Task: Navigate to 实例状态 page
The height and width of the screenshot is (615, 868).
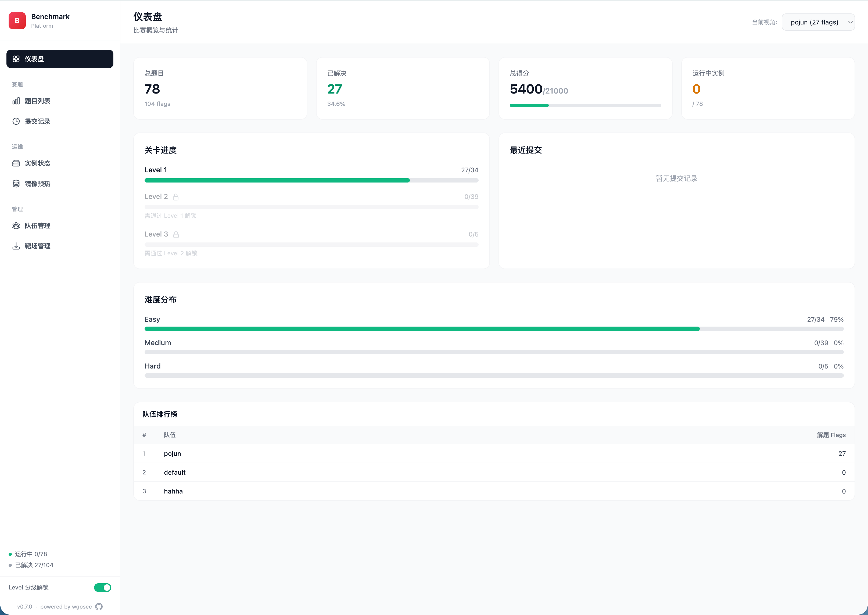Action: 60,163
